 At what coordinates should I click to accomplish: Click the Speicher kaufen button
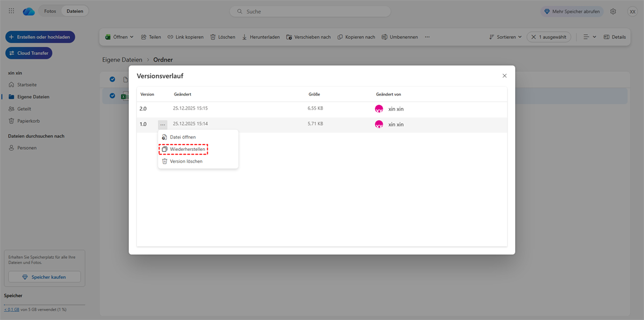click(45, 277)
